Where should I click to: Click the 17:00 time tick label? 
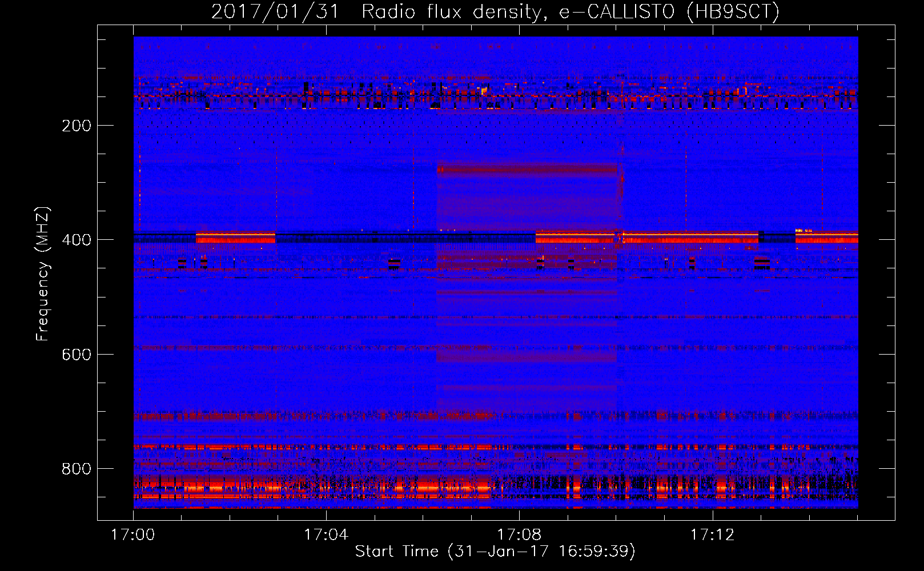[x=133, y=534]
